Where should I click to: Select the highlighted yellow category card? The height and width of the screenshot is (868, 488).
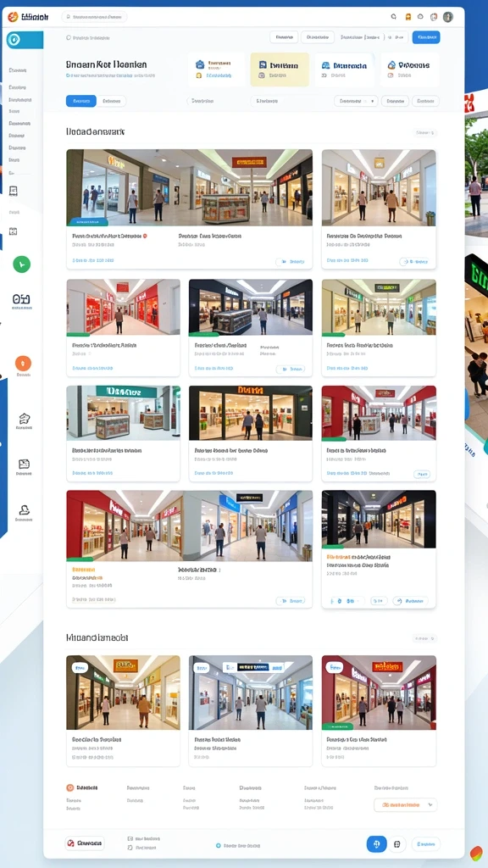[280, 70]
